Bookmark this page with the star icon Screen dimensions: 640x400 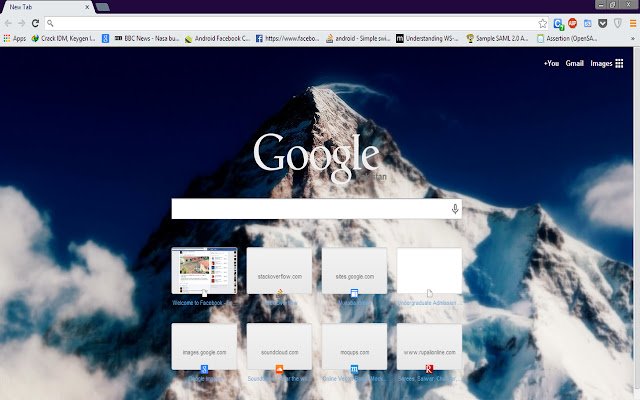[x=542, y=23]
